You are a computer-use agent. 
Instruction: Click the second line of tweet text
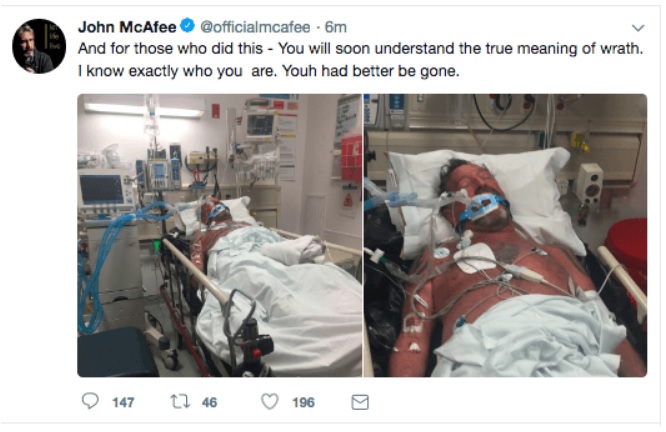point(270,72)
